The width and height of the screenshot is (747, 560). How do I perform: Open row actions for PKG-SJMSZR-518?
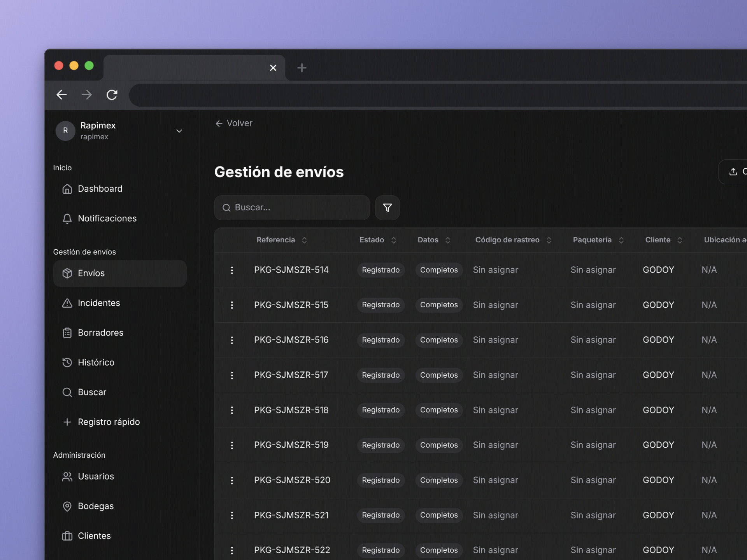[x=232, y=410]
